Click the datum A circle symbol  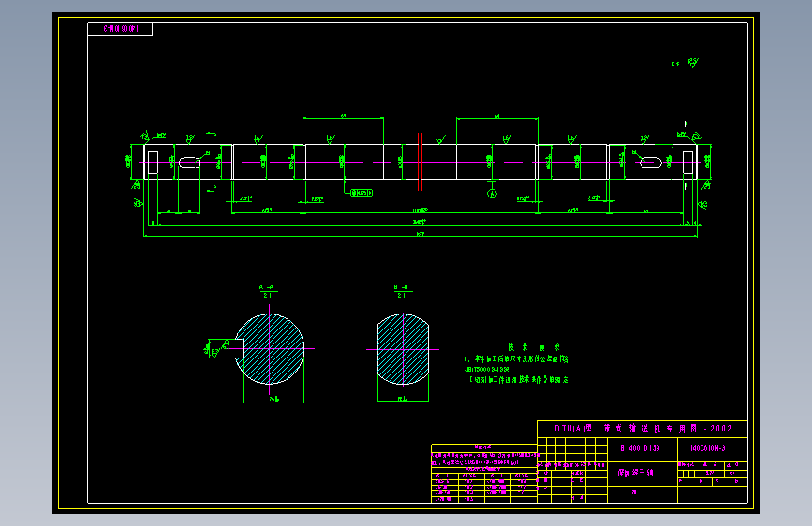click(492, 194)
